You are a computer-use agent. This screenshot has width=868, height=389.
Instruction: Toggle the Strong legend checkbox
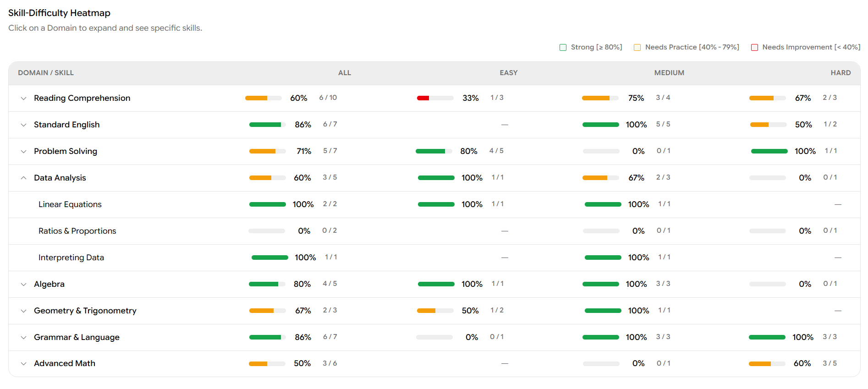[563, 48]
